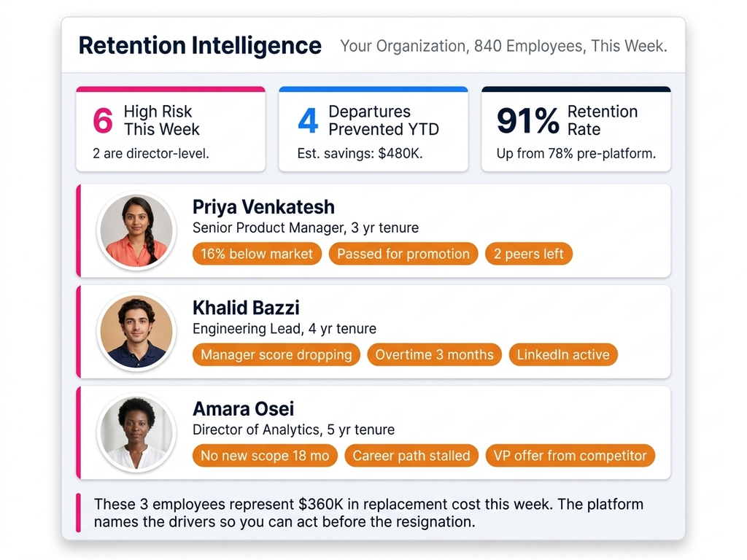Click the 'Passed for promotion' driver chip
The width and height of the screenshot is (747, 560).
point(403,254)
